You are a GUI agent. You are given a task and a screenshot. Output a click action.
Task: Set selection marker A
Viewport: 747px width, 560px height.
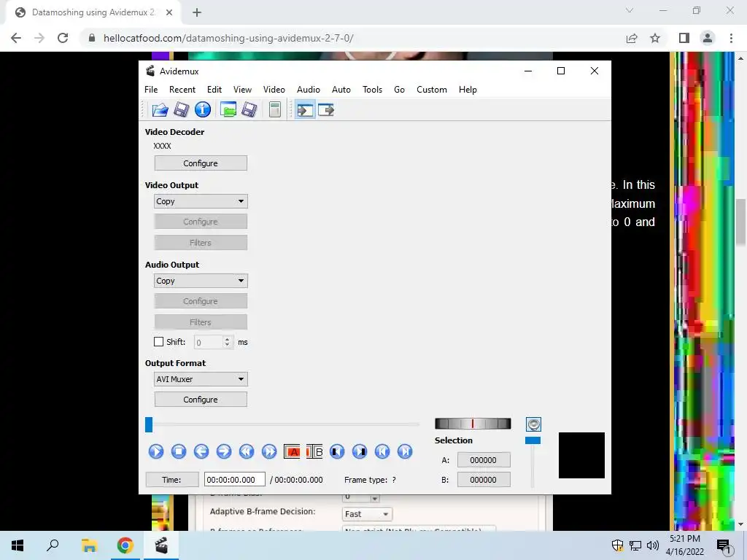[x=292, y=451]
